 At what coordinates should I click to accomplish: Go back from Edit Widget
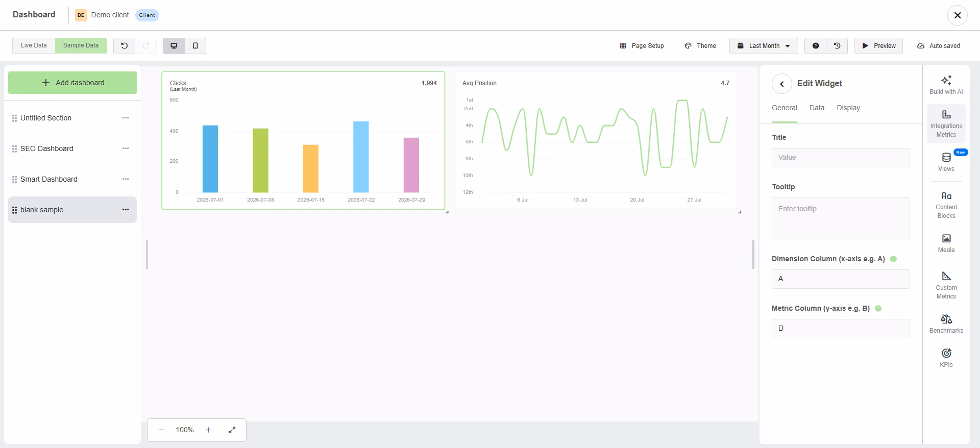tap(781, 84)
